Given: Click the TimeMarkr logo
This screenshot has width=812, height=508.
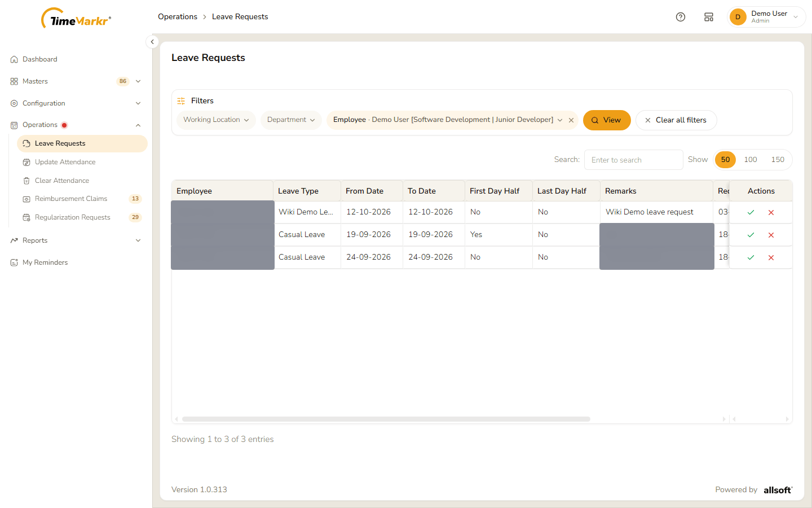Looking at the screenshot, I should [76, 19].
